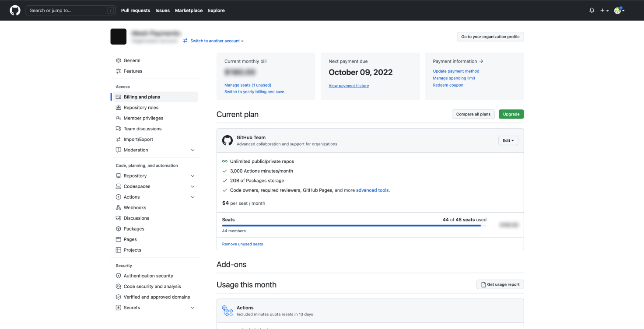The image size is (644, 329).
Task: Open the Edit dropdown for GitHub Team
Action: 508,140
